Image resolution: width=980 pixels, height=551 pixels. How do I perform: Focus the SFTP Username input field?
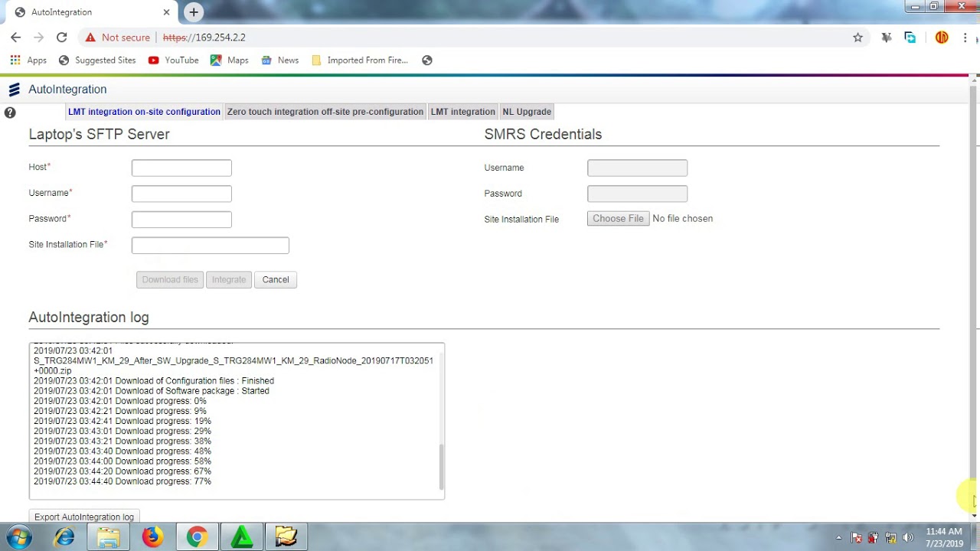point(181,194)
